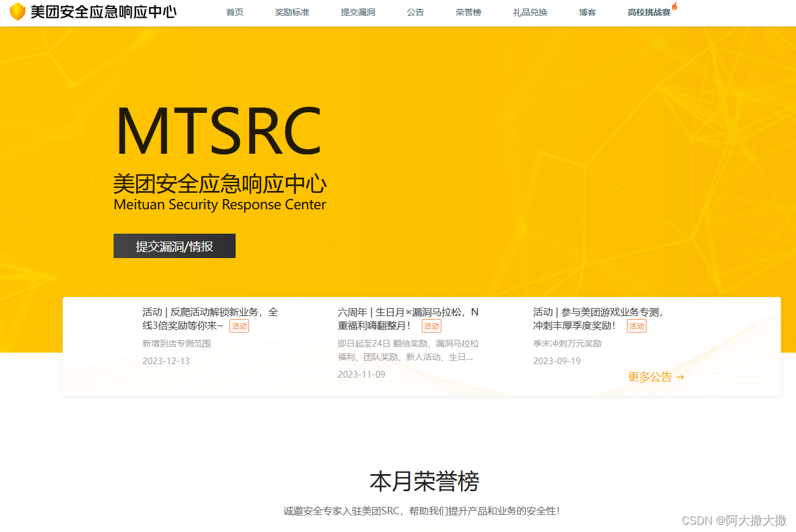Click the text 新增到店专测范围
796x532 pixels.
176,343
